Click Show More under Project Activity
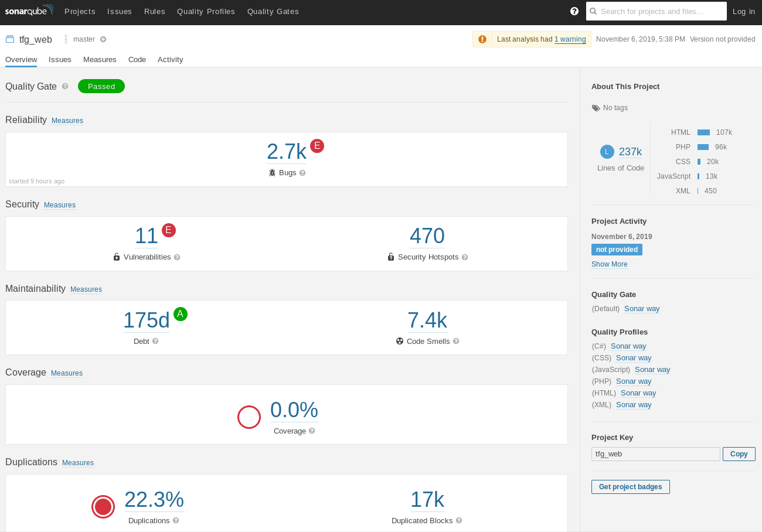 coord(610,264)
